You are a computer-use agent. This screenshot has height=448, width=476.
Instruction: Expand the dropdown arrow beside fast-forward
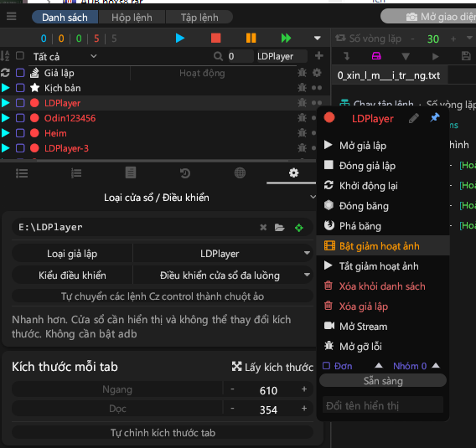click(x=318, y=39)
